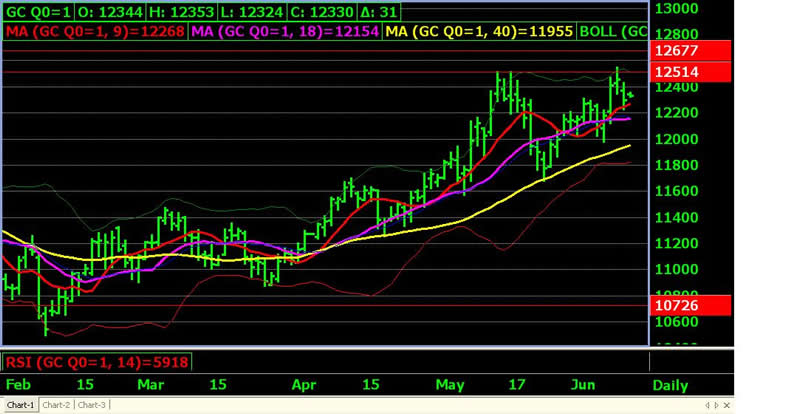Switch to the Chart-3 tab
This screenshot has height=414, width=800.
[92, 405]
